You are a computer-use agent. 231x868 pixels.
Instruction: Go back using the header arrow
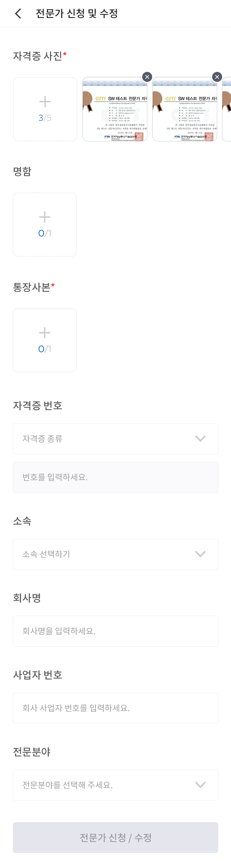tap(18, 13)
